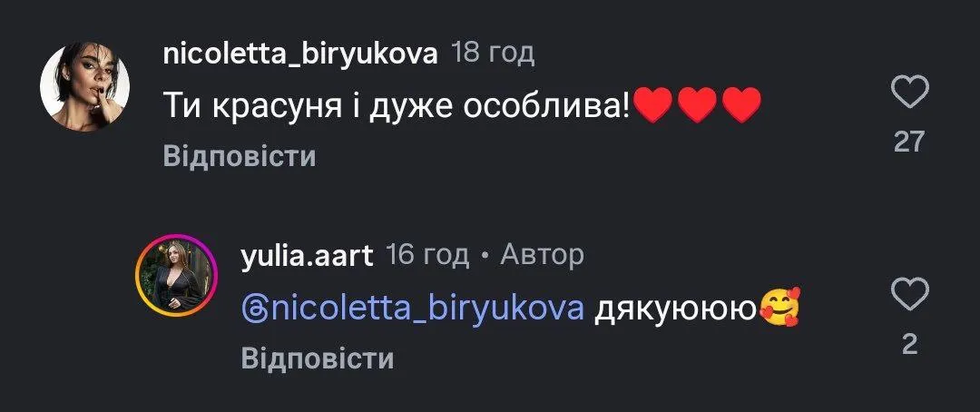Screen dimensions: 980x412
Task: Click the nicoletta_biryukova username heading
Action: (300, 54)
